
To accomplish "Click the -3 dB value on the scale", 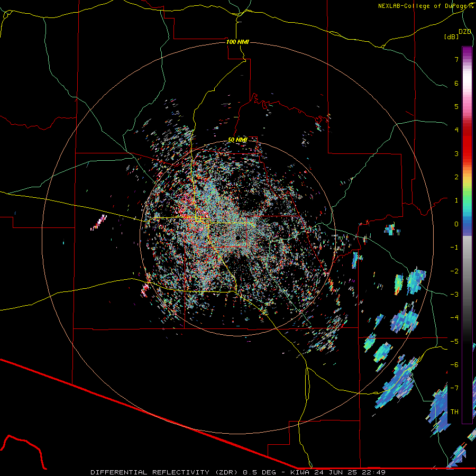I will [454, 294].
